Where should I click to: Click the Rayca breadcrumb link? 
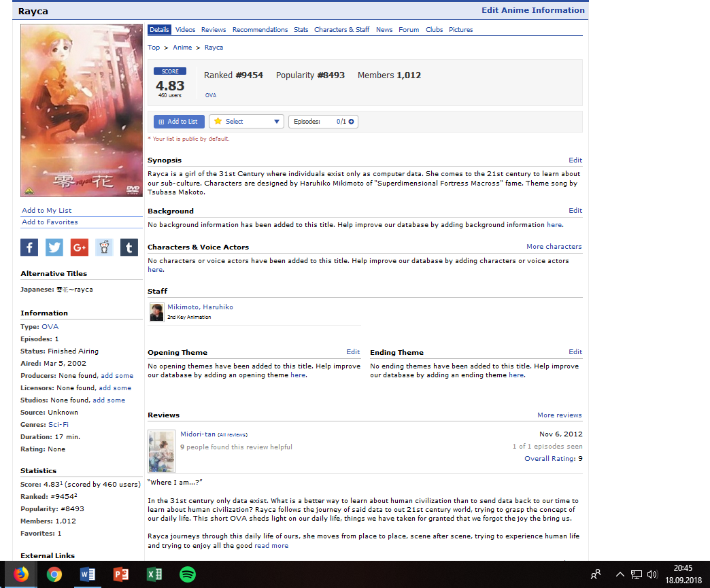214,47
